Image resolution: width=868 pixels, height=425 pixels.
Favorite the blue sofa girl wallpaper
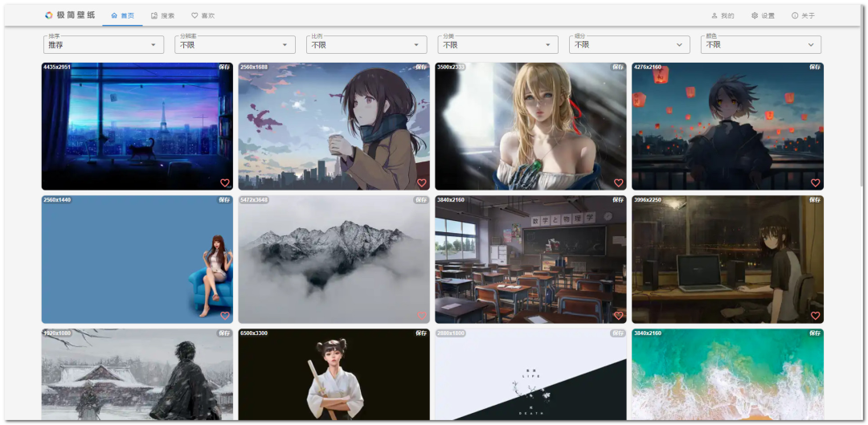[225, 316]
